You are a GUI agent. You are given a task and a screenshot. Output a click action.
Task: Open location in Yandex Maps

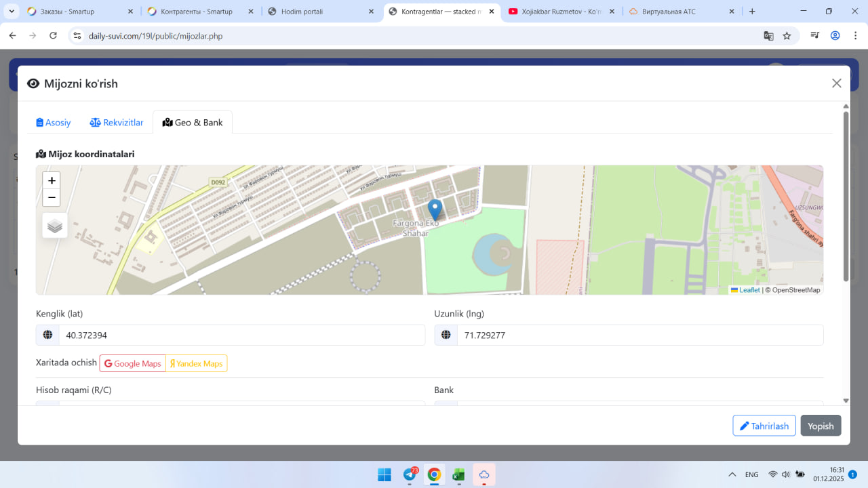click(197, 364)
